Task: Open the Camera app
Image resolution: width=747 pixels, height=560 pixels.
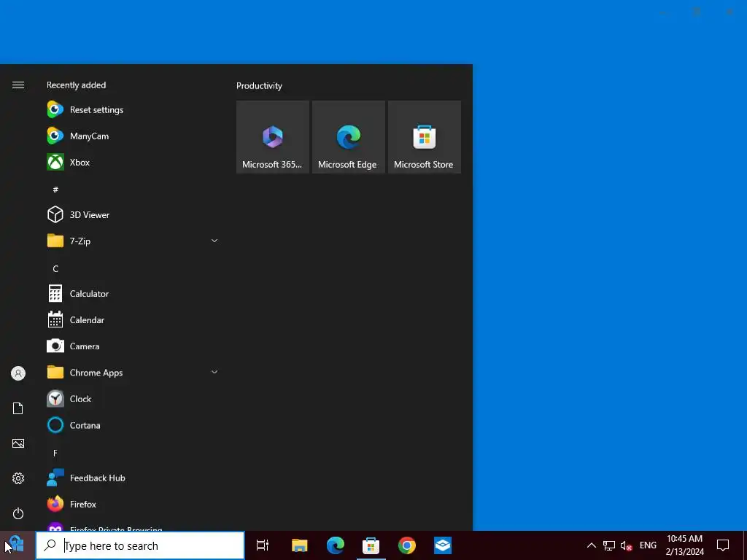Action: coord(133,346)
